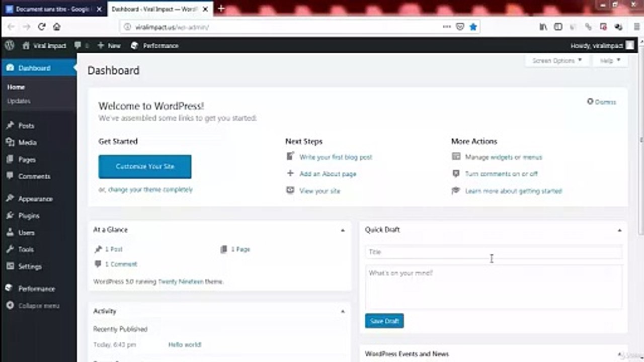Viewport: 644px width, 362px height.
Task: Open the Firefox library icon
Action: pyautogui.click(x=543, y=27)
